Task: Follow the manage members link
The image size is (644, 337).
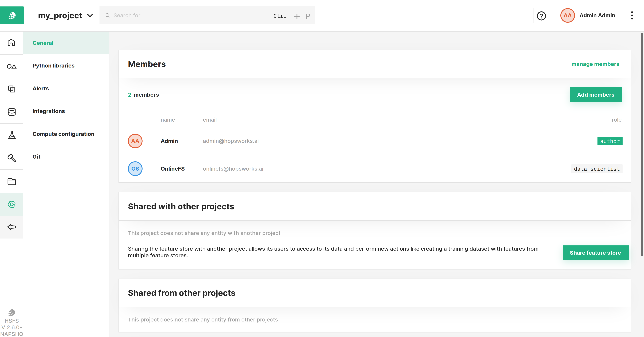Action: click(595, 64)
